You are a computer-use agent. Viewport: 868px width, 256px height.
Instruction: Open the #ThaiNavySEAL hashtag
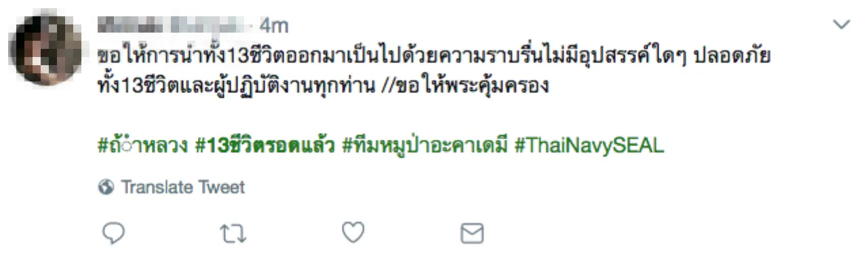tap(589, 146)
